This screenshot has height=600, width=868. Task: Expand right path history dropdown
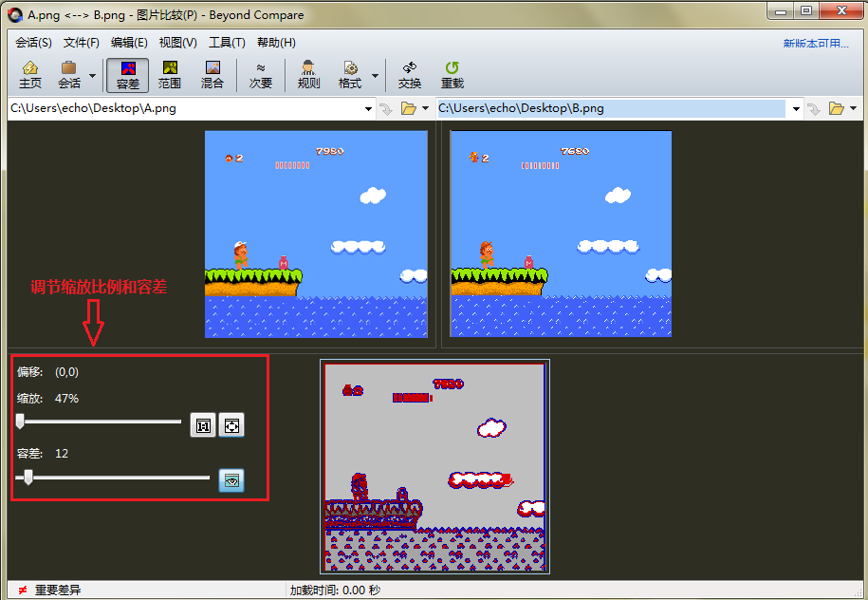point(796,108)
